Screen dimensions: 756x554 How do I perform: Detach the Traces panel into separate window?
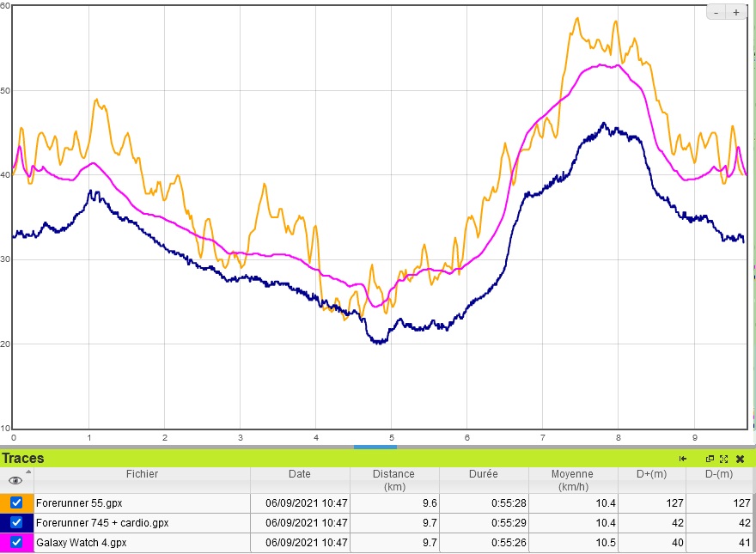(710, 459)
